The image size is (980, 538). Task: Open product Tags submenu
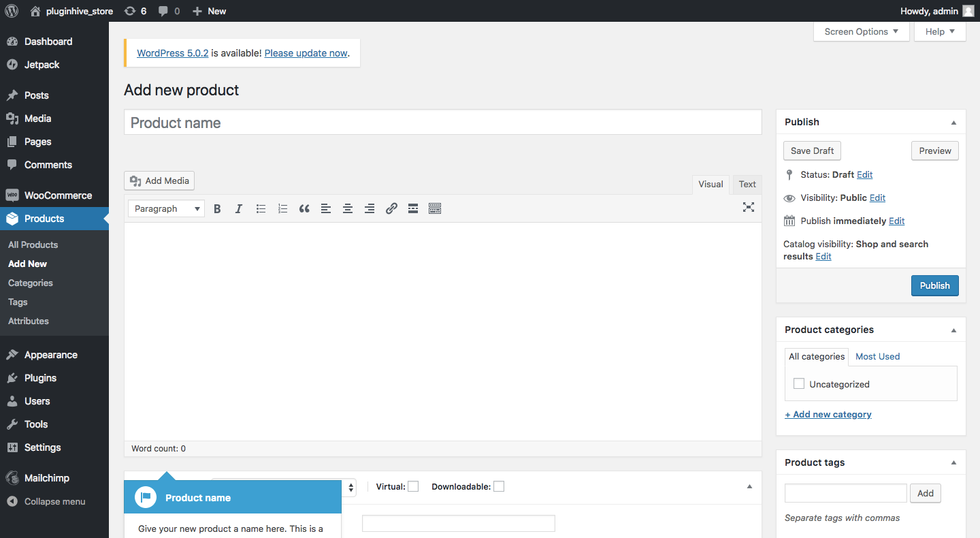[18, 302]
